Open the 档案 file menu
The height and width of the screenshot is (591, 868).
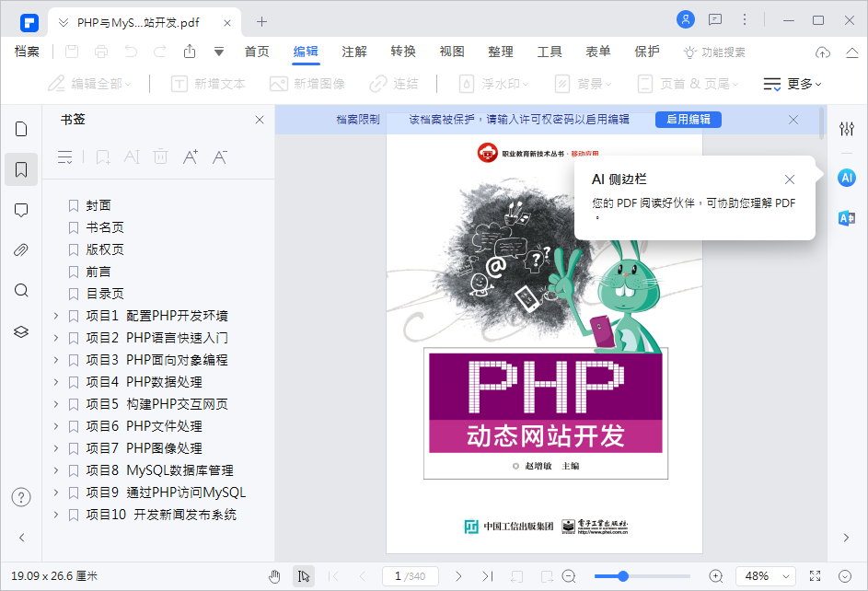tap(27, 52)
